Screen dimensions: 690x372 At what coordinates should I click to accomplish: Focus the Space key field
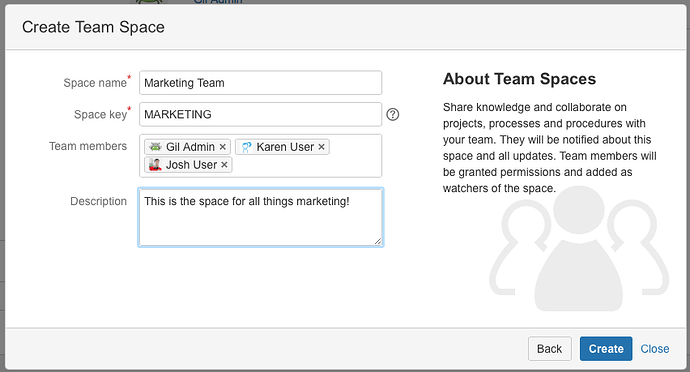pyautogui.click(x=261, y=114)
